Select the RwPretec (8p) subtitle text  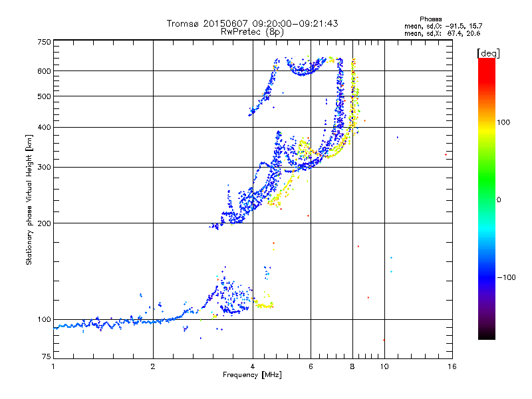(252, 31)
